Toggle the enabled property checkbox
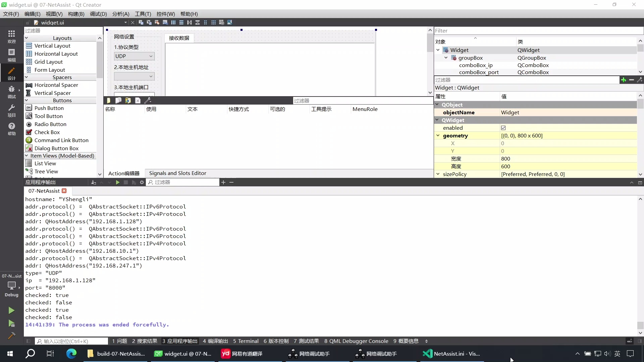The height and width of the screenshot is (362, 644). coord(503,128)
